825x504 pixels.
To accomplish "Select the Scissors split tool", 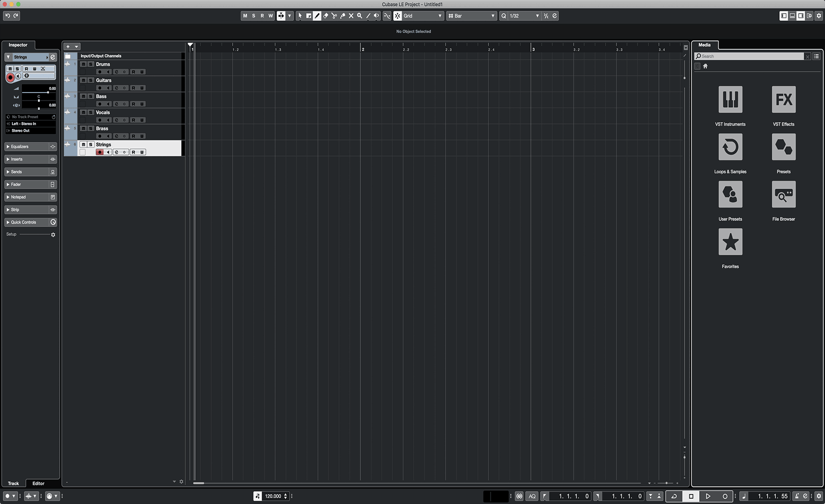I will click(x=334, y=16).
